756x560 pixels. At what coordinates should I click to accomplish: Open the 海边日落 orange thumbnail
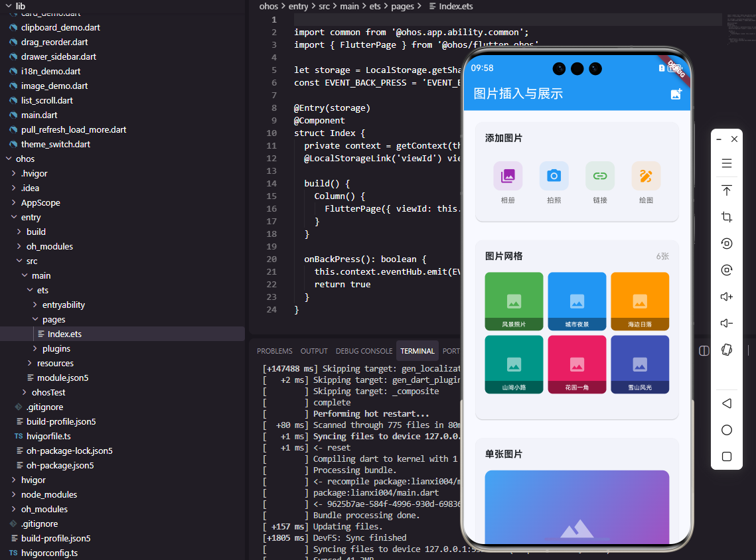click(640, 301)
